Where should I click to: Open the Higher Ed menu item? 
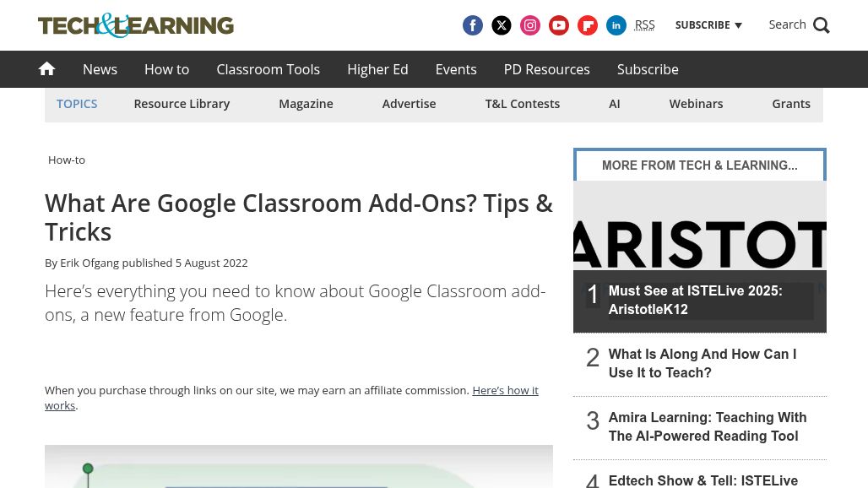pos(377,69)
